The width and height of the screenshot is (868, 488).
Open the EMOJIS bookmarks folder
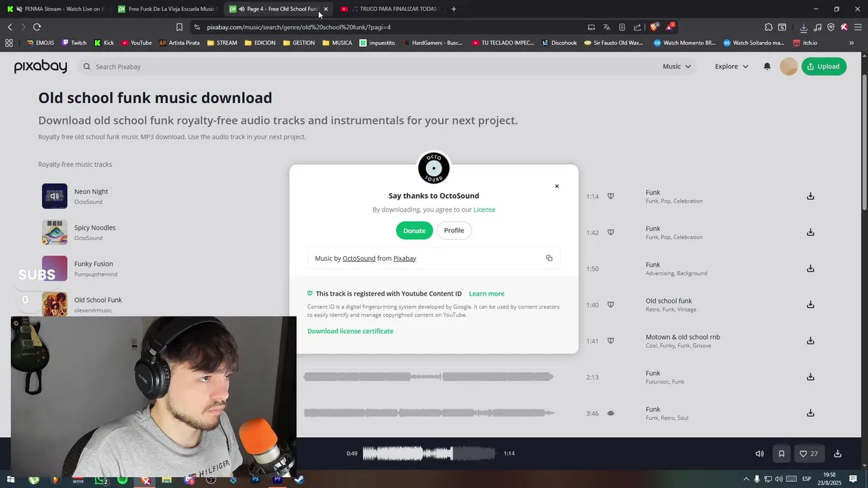40,43
